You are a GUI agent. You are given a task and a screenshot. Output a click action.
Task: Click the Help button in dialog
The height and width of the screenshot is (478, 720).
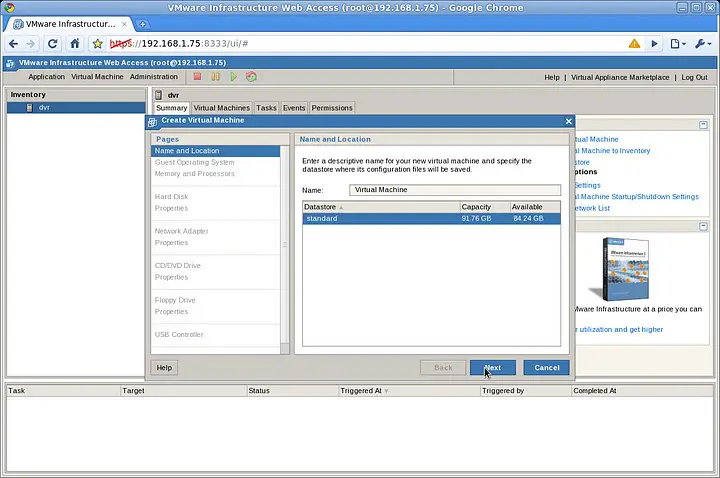(x=164, y=367)
